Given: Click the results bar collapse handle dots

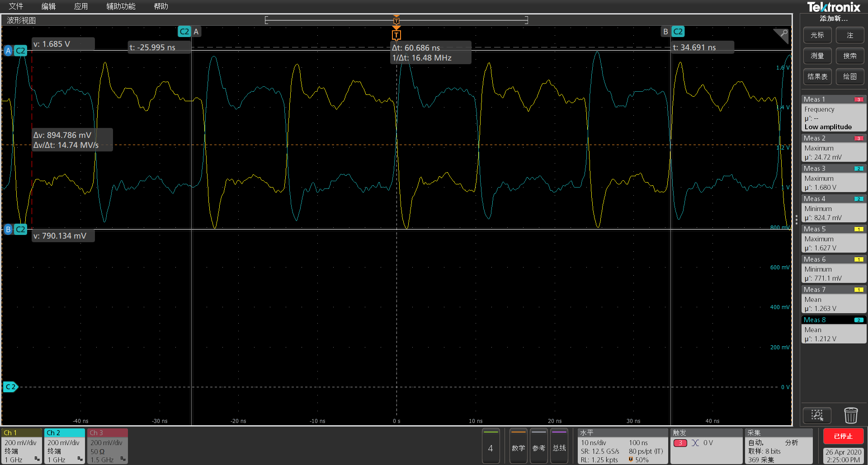Looking at the screenshot, I should pyautogui.click(x=797, y=220).
